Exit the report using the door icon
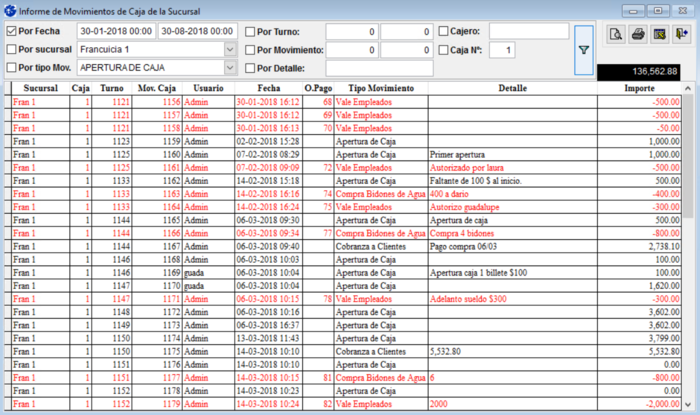The image size is (700, 415). coord(681,35)
